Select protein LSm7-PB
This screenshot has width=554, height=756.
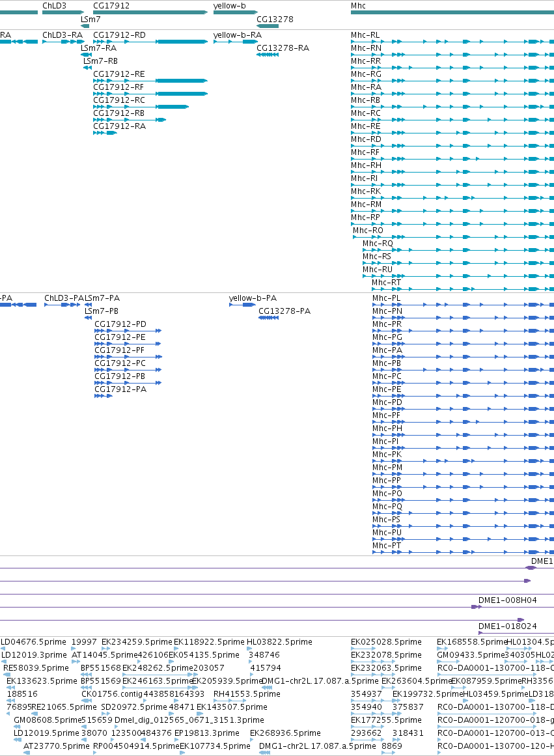(102, 311)
